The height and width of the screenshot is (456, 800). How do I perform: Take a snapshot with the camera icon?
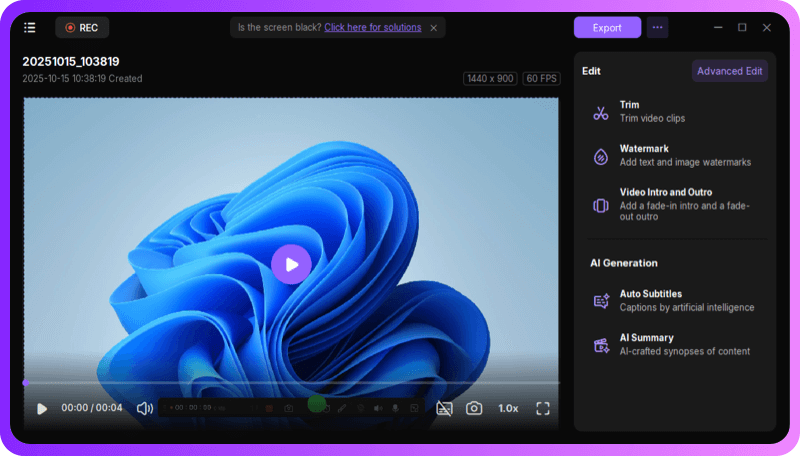pos(474,408)
